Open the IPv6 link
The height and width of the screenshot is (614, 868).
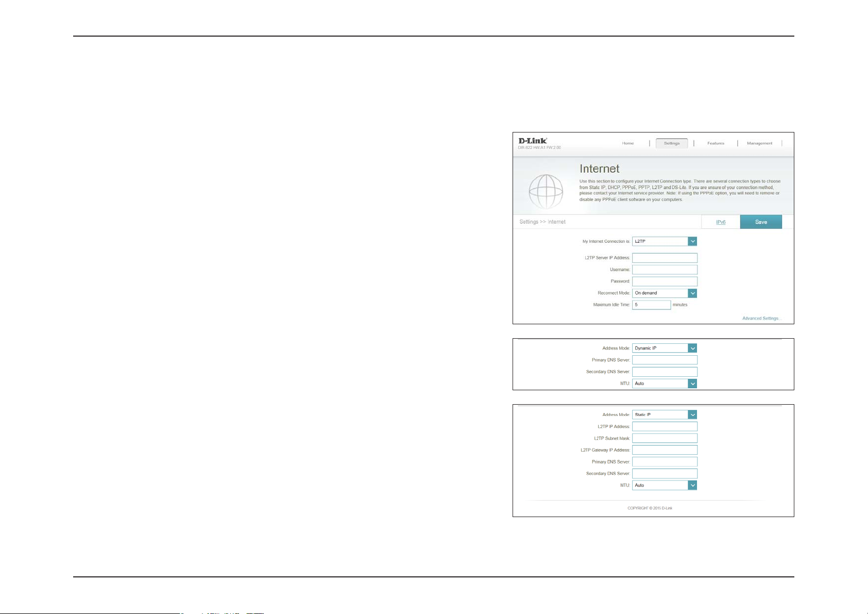click(x=721, y=222)
